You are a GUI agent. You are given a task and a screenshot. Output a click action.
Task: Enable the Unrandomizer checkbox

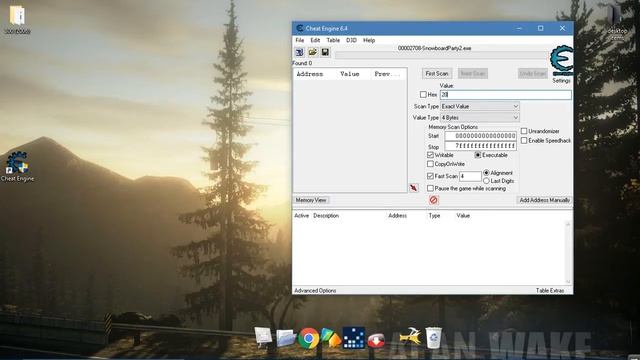[x=524, y=131]
